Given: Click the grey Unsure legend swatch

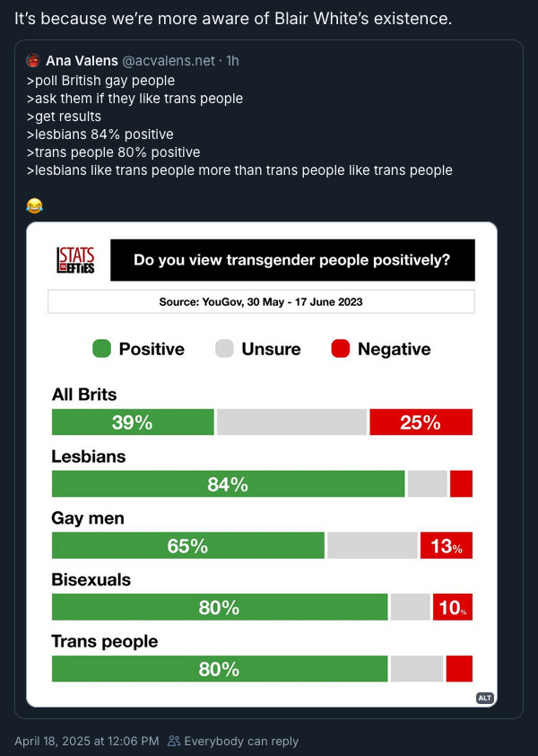Looking at the screenshot, I should (x=224, y=349).
